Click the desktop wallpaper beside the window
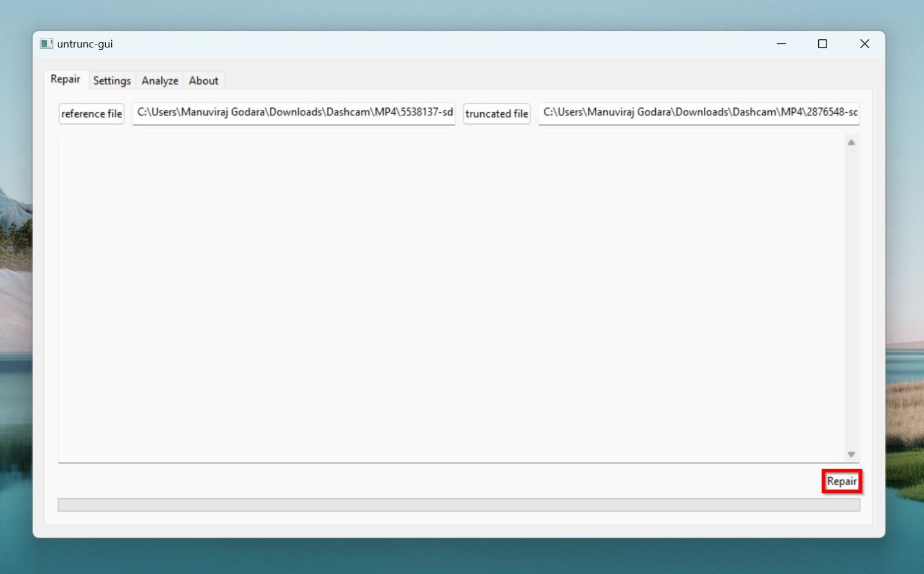 [905, 240]
